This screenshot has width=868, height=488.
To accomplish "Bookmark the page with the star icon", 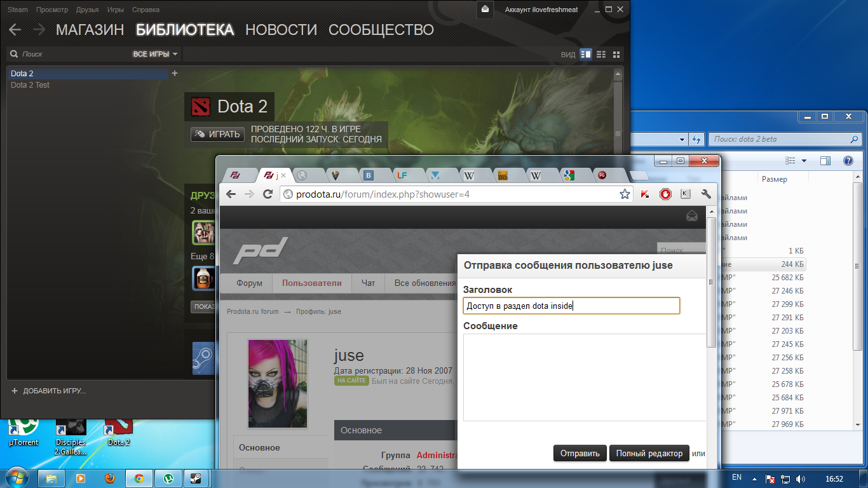I will [625, 194].
